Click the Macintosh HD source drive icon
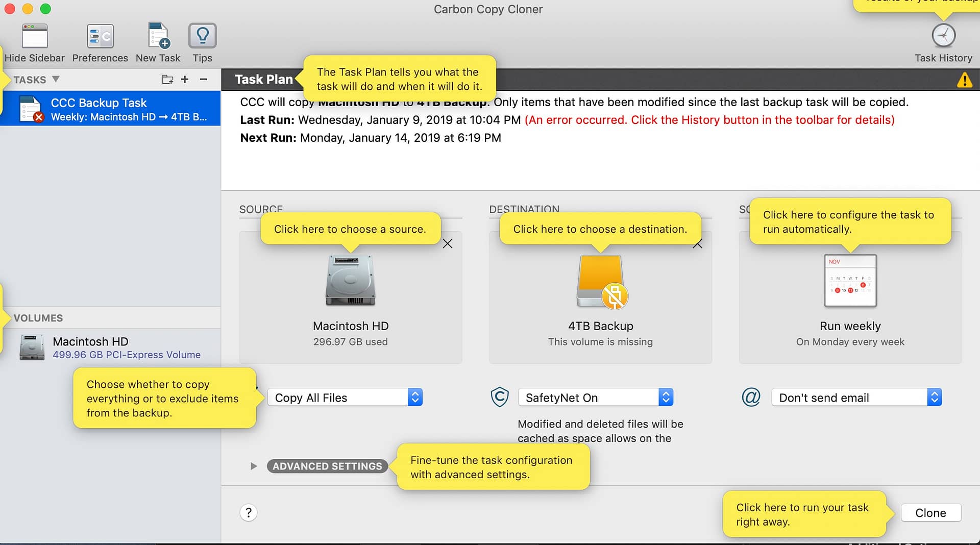Image resolution: width=980 pixels, height=545 pixels. pos(350,280)
